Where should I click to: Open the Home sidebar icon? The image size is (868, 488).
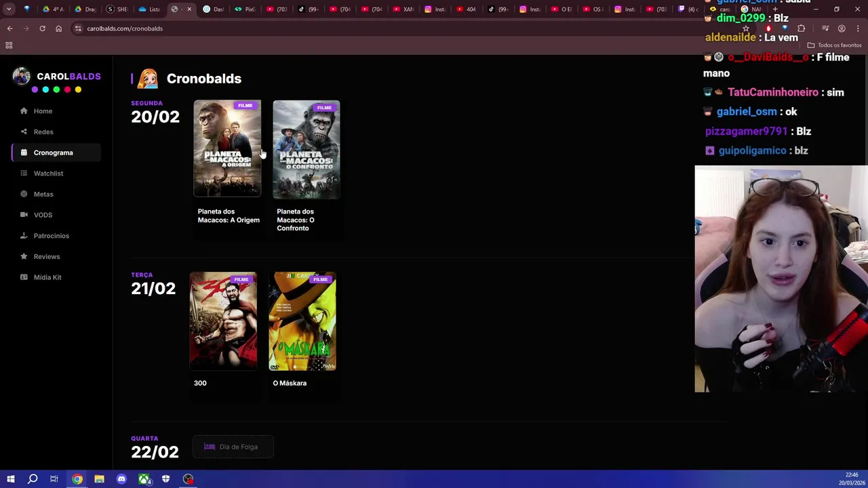[24, 111]
